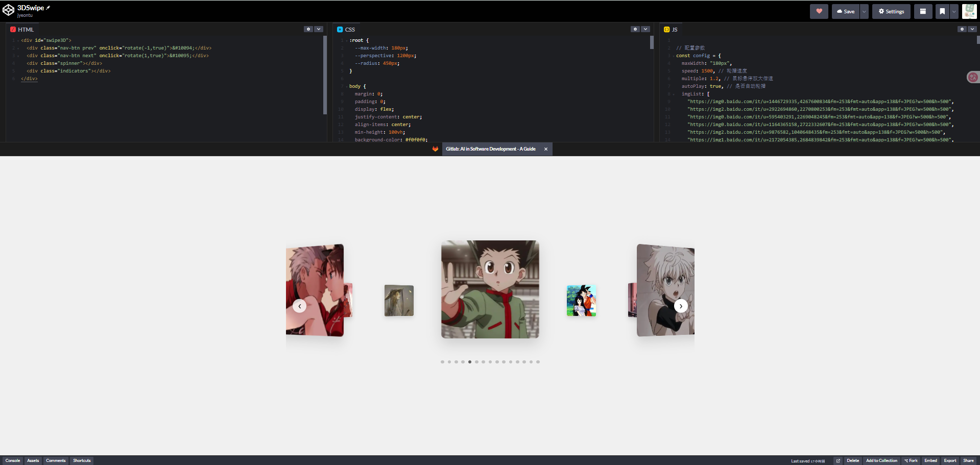Viewport: 980px width, 465px height.
Task: Expand the HTML editor dropdown chevron
Action: pyautogui.click(x=319, y=29)
